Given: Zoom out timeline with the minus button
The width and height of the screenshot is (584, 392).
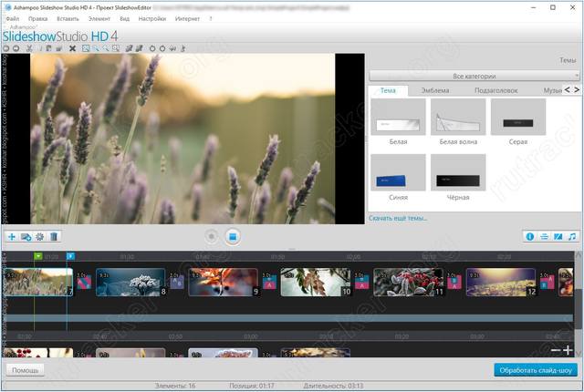Looking at the screenshot, I should point(556,350).
